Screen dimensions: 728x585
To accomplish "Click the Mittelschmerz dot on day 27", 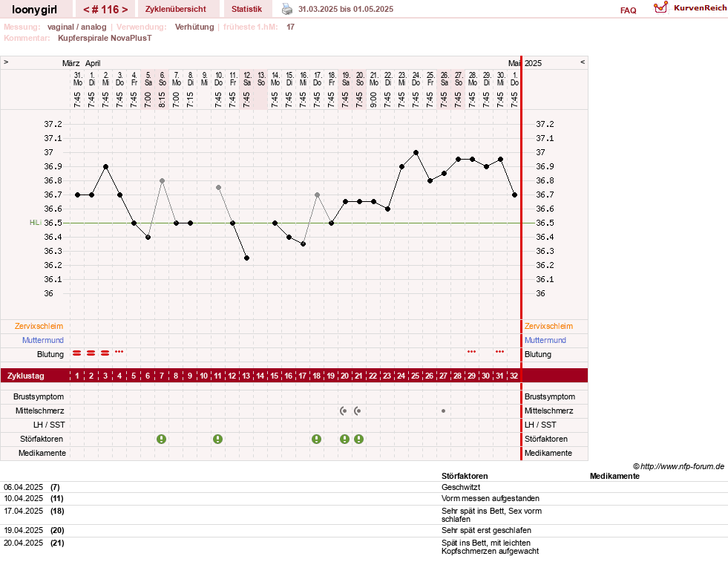I will (443, 411).
